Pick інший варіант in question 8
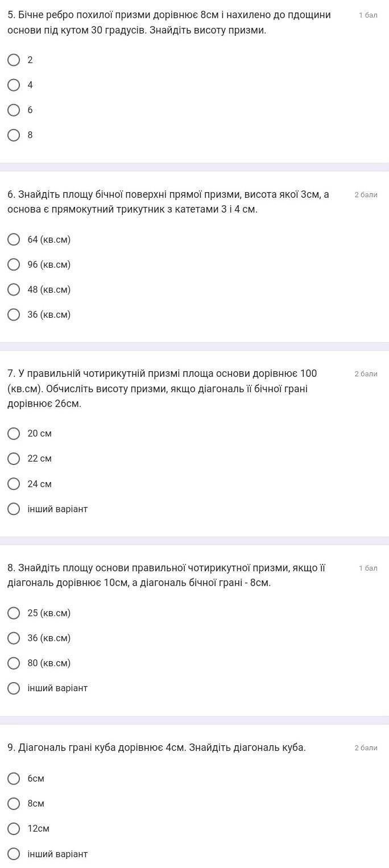 (x=14, y=688)
